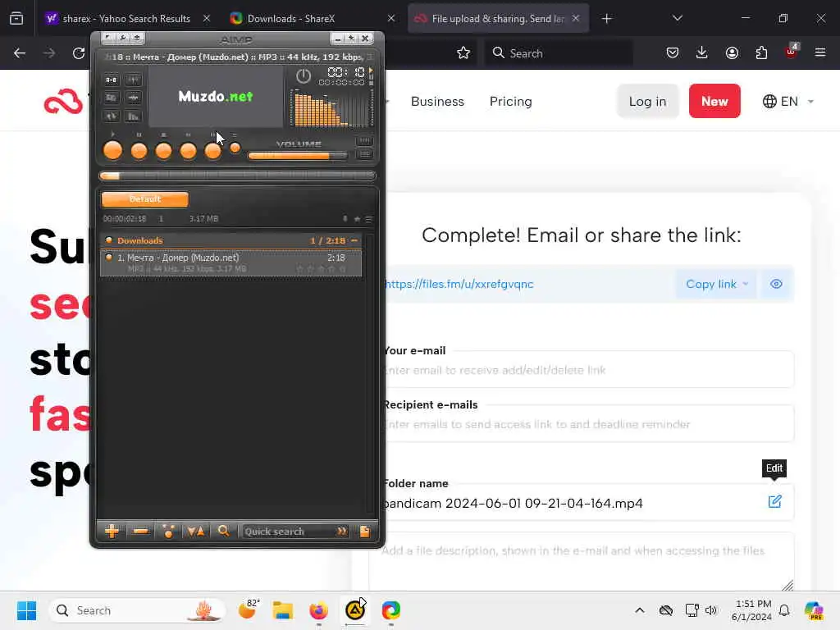Open the files.fm shared link
Viewport: 840px width, 630px height.
(459, 284)
